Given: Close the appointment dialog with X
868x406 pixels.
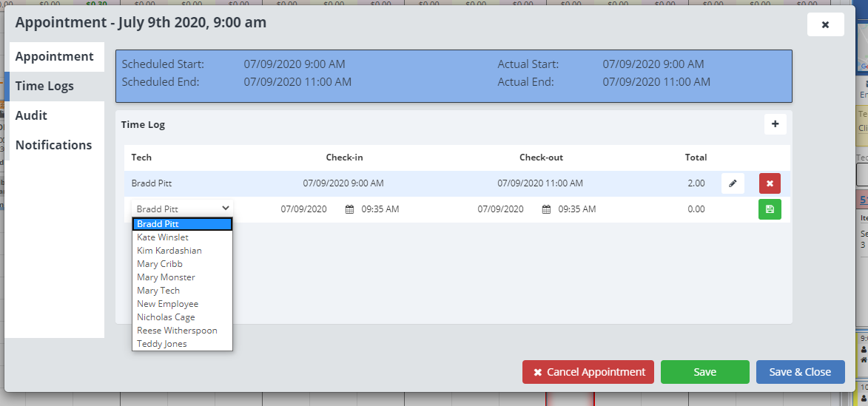Looking at the screenshot, I should (x=825, y=24).
